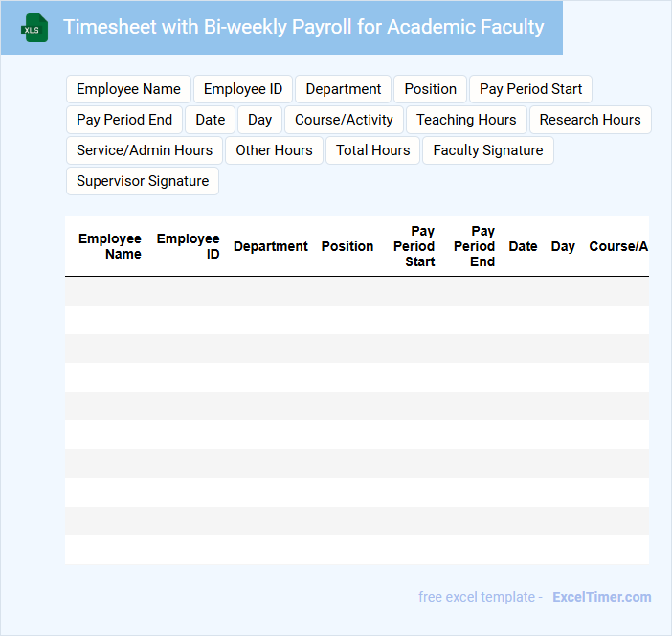Select the Employee Name tag
Viewport: 672px width, 636px height.
click(128, 89)
